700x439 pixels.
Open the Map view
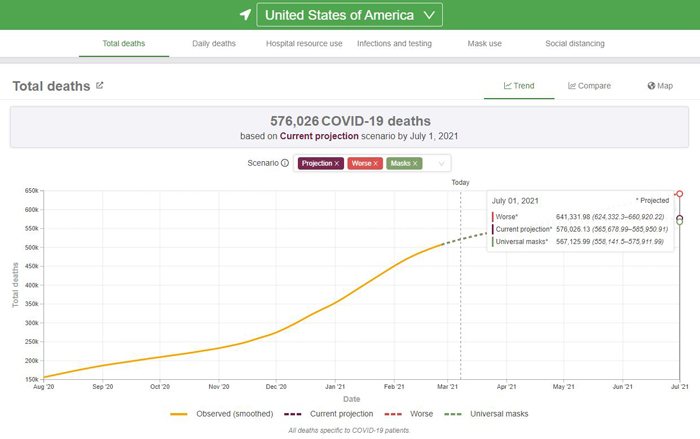pos(660,86)
